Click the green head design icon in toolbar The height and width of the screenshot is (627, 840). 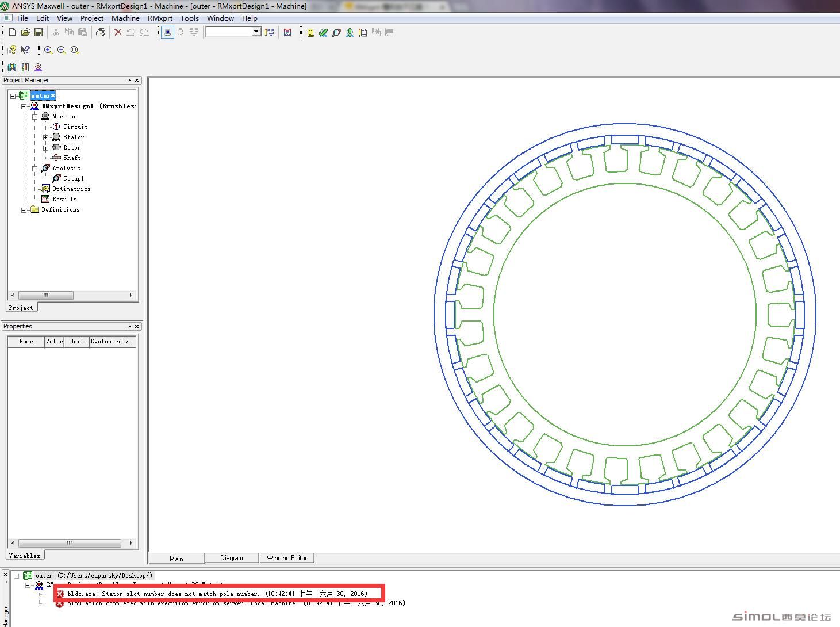point(350,33)
